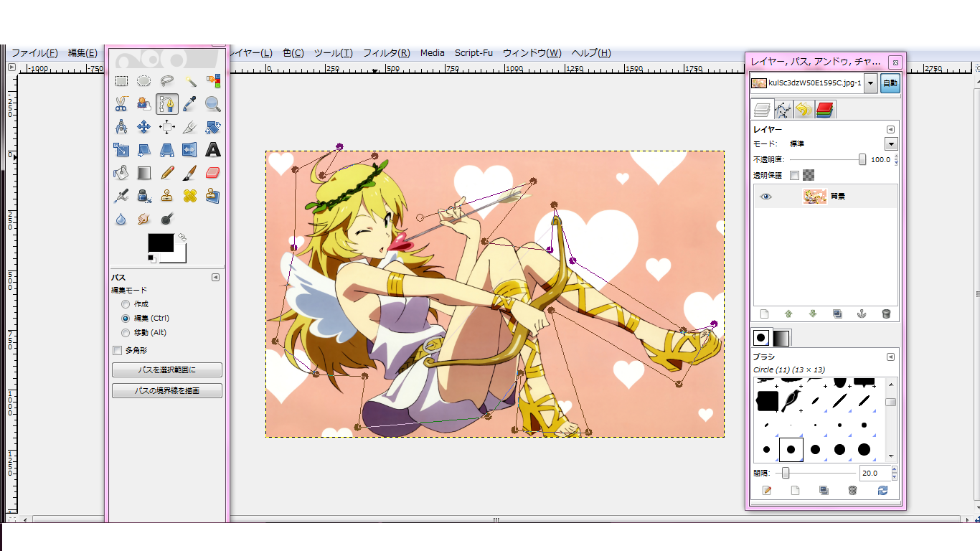Open the フィルタ(R) menu

(387, 53)
